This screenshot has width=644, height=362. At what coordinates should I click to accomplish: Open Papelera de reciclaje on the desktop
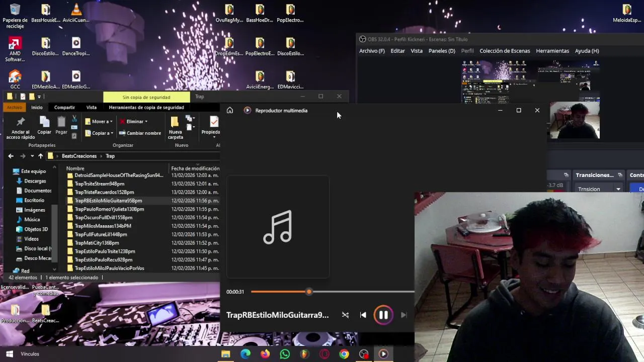pyautogui.click(x=15, y=16)
